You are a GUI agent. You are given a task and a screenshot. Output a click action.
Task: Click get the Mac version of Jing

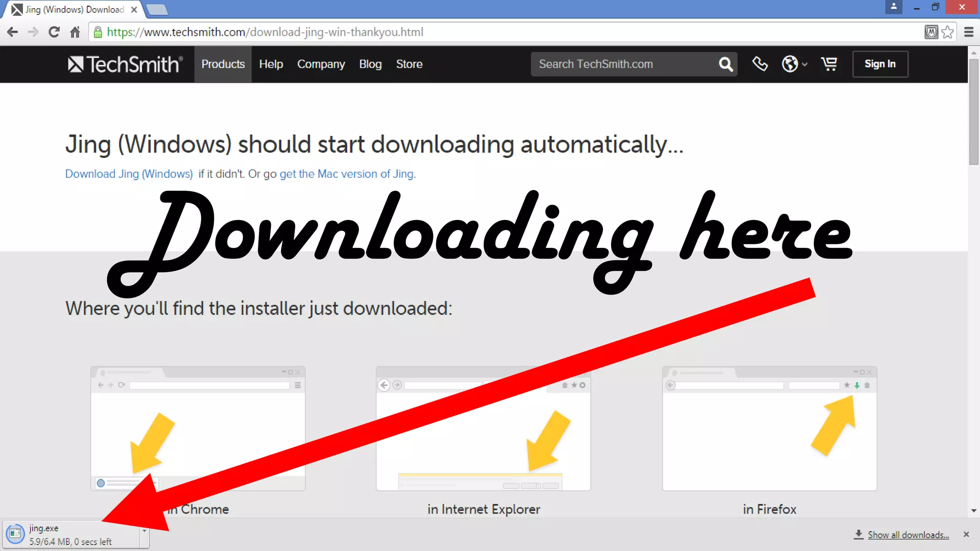click(347, 174)
